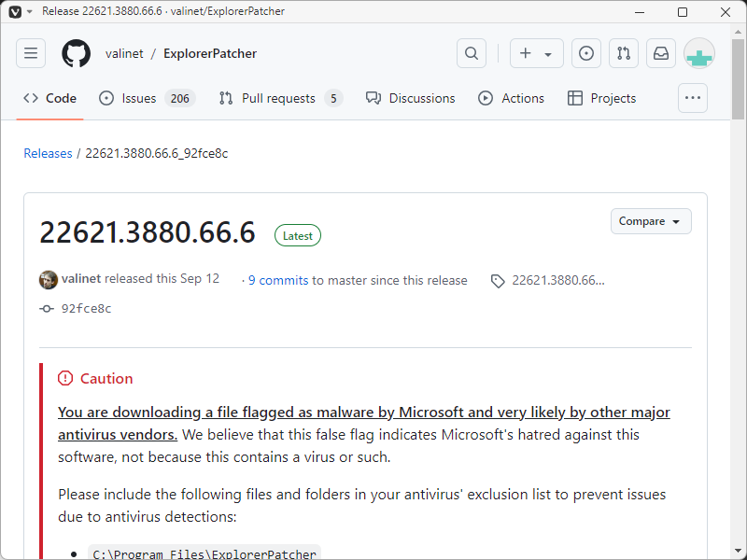747x560 pixels.
Task: Go to GitHub homepage via Octocat logo
Action: click(x=77, y=53)
